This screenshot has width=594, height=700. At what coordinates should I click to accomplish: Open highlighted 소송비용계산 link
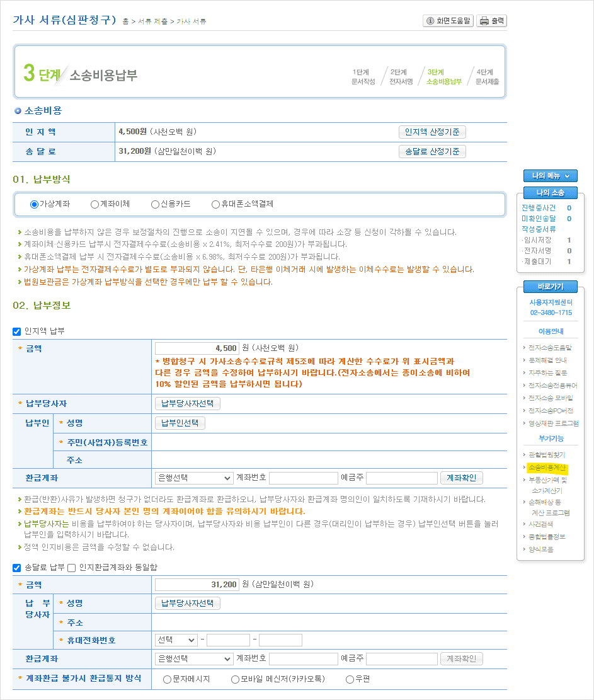547,468
